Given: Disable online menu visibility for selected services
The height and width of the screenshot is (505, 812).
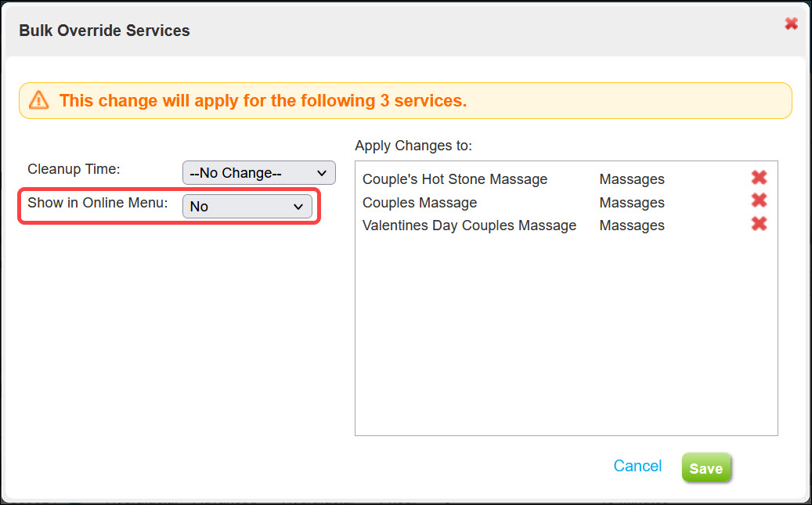Looking at the screenshot, I should (x=247, y=206).
